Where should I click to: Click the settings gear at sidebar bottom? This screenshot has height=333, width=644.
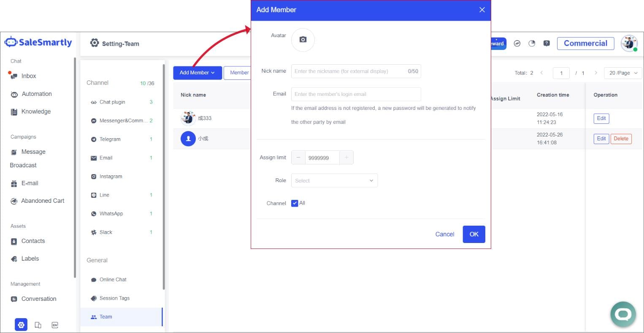tap(21, 325)
